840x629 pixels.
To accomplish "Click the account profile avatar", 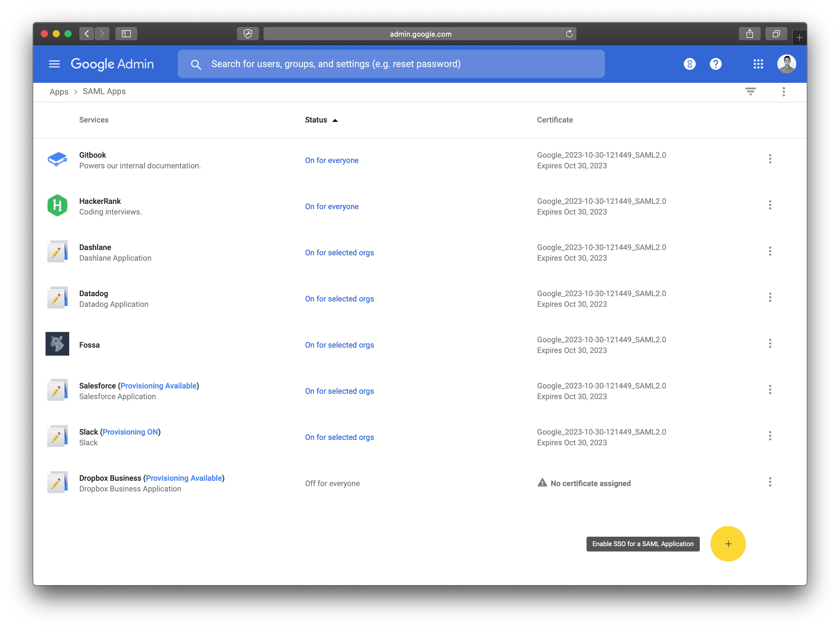I will [786, 64].
